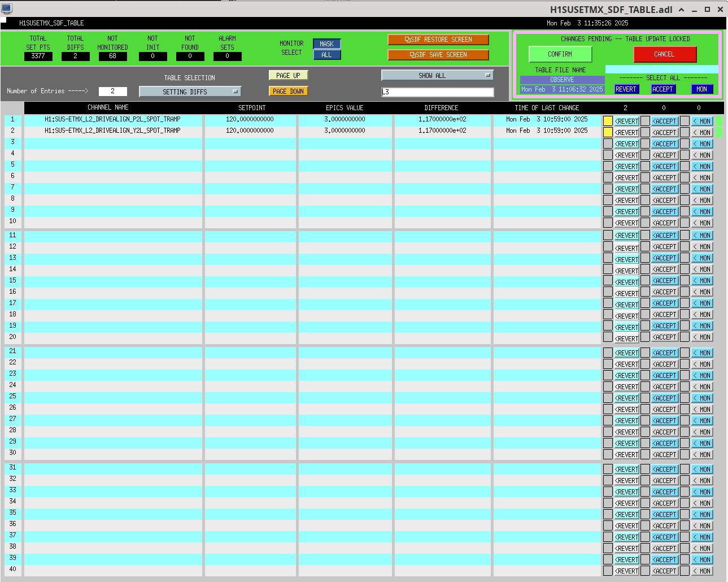Viewport: 728px width, 582px height.
Task: Click the PAGE DOWN button
Action: click(289, 91)
